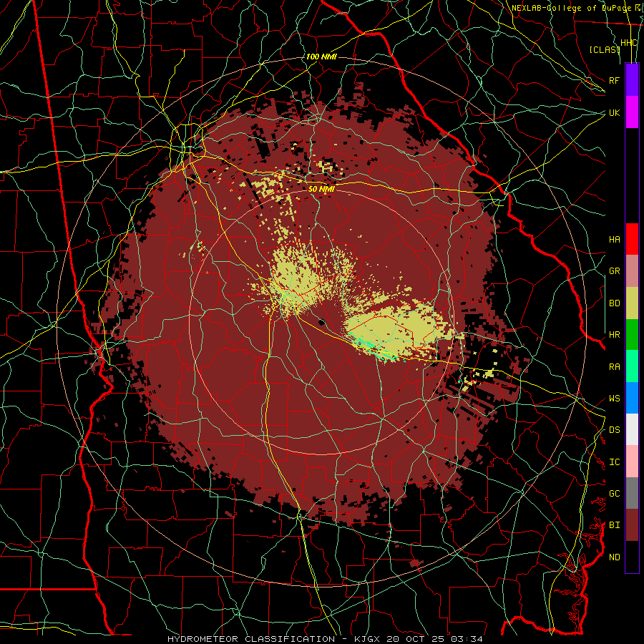Screen dimensions: 644x644
Task: Click the GR legend label
Action: 614,271
